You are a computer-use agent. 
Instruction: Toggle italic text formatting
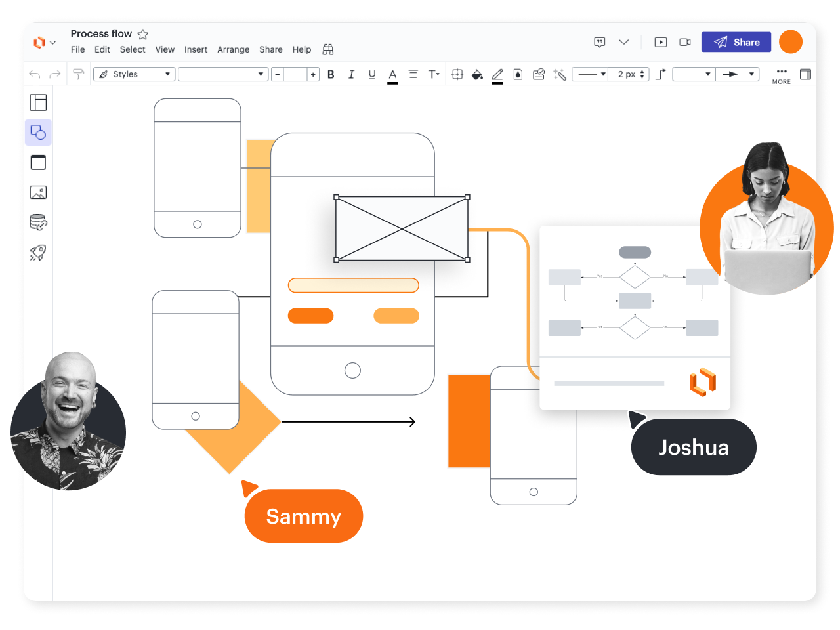[351, 75]
